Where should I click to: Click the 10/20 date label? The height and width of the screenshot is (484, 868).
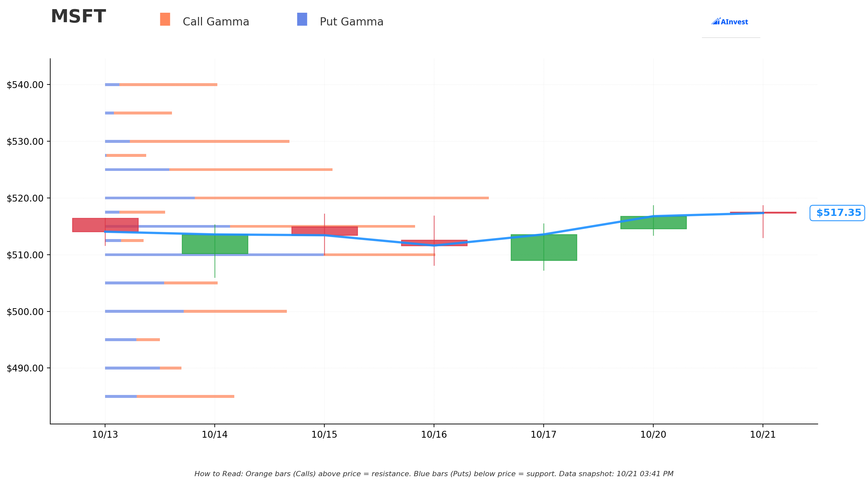653,435
